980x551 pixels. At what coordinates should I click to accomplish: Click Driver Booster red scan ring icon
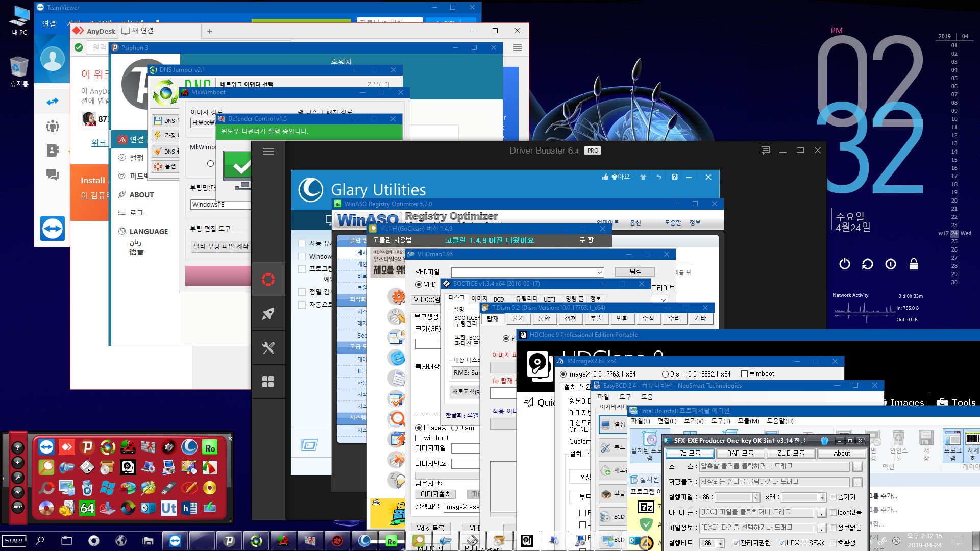pos(268,279)
